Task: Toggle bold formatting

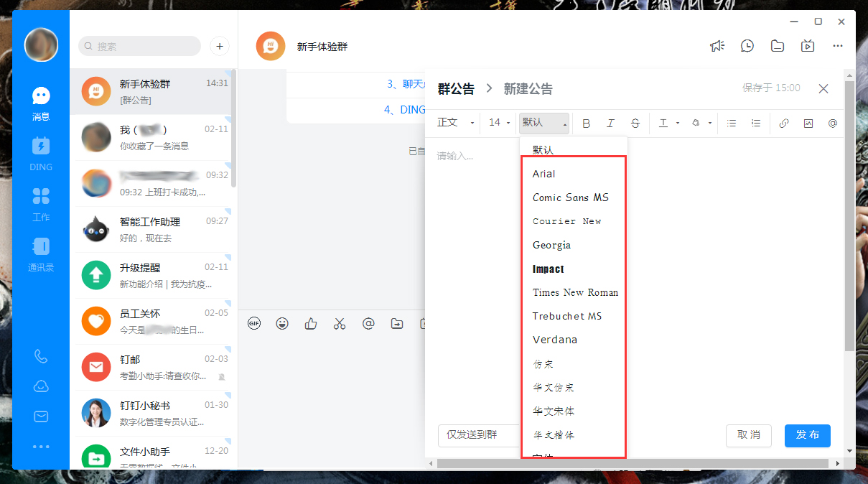Action: point(587,123)
